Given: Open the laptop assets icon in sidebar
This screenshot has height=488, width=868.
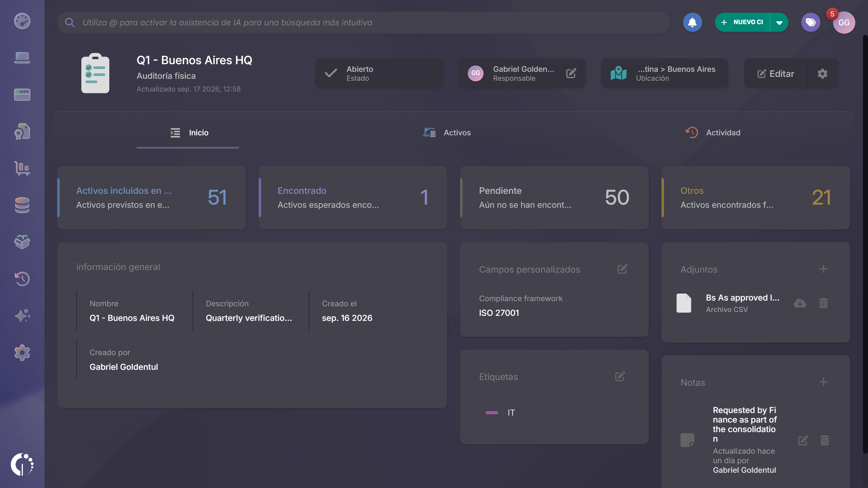Looking at the screenshot, I should pyautogui.click(x=22, y=58).
